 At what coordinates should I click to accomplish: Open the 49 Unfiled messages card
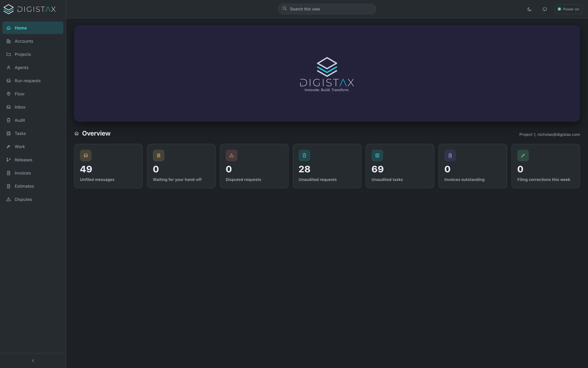[108, 166]
